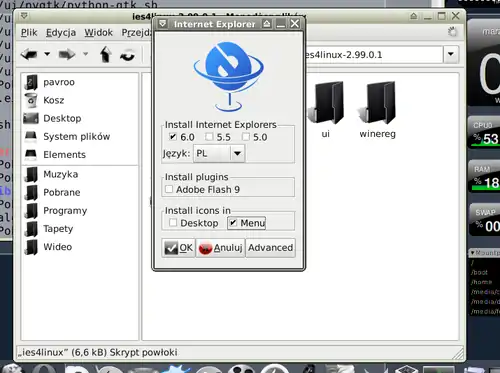Image resolution: width=500 pixels, height=373 pixels.
Task: Go back with the left arrow toolbar icon
Action: click(29, 54)
